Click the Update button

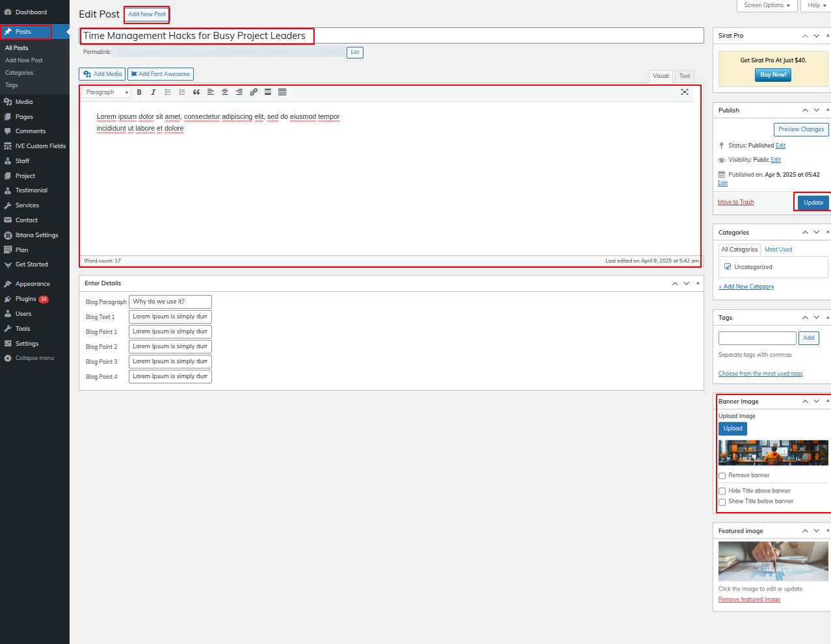coord(813,203)
